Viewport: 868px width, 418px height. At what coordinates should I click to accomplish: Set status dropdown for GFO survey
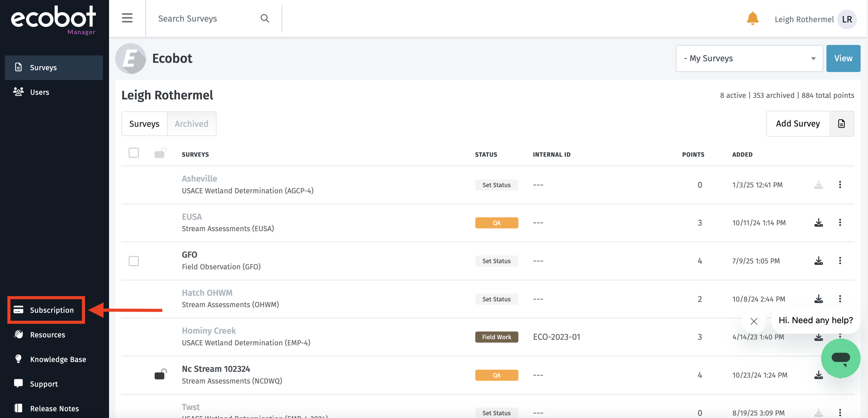point(496,261)
